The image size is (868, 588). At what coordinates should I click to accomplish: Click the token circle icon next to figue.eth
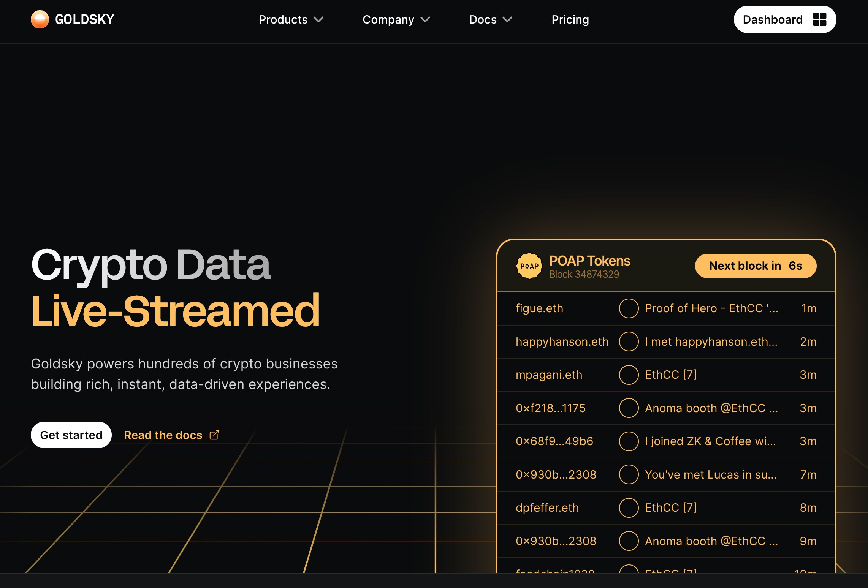point(629,308)
